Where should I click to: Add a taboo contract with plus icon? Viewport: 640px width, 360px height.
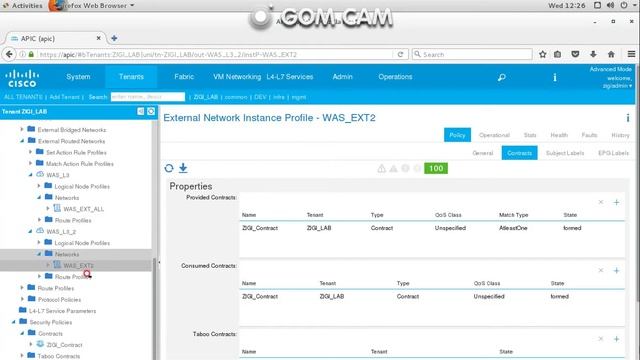coord(616,339)
